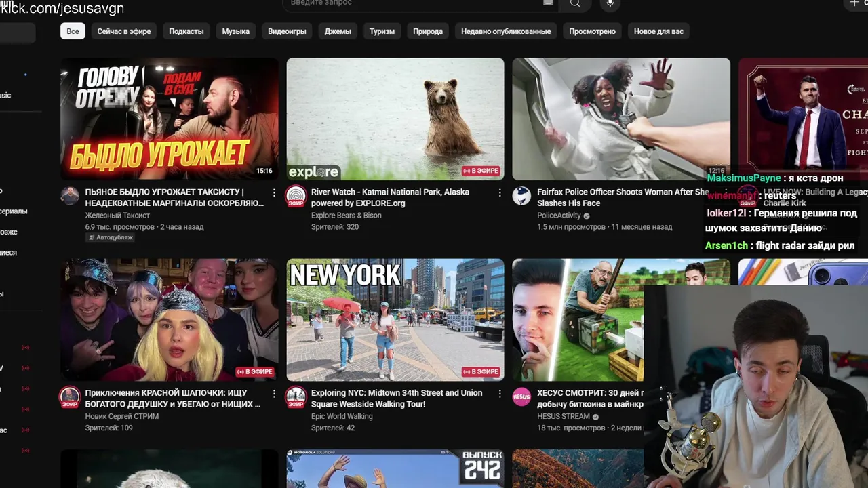Select the Все filter chip

(73, 31)
